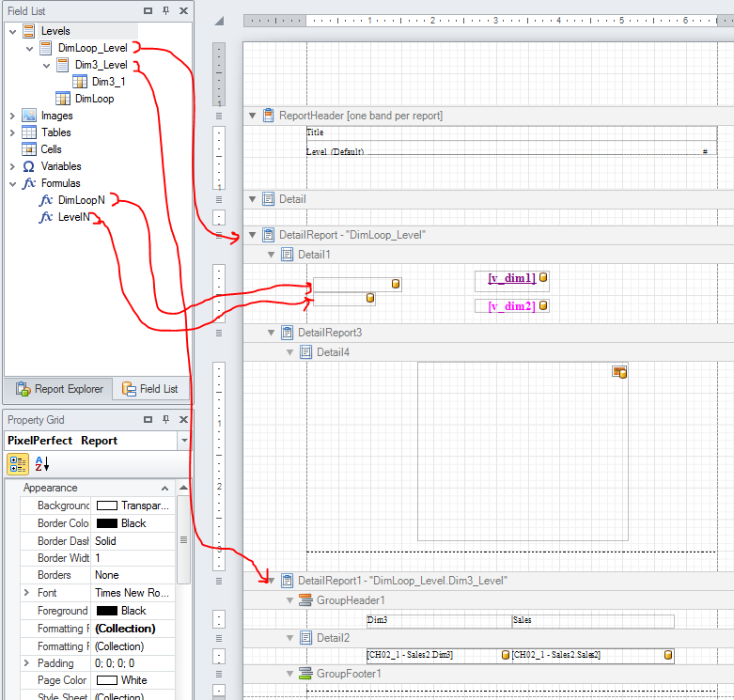Click the Page Color white swatch
Image resolution: width=734 pixels, height=700 pixels.
106,680
